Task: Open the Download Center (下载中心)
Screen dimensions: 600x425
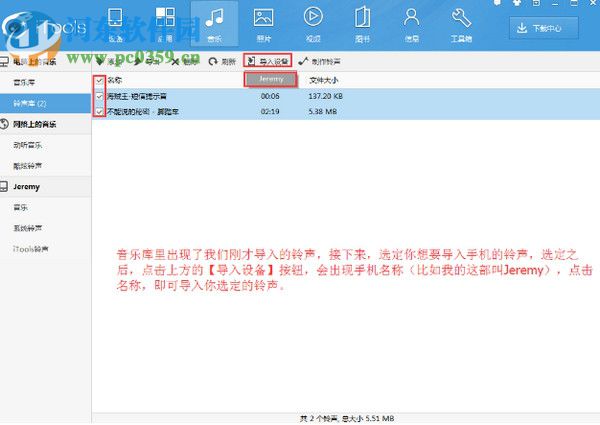Action: tap(543, 28)
